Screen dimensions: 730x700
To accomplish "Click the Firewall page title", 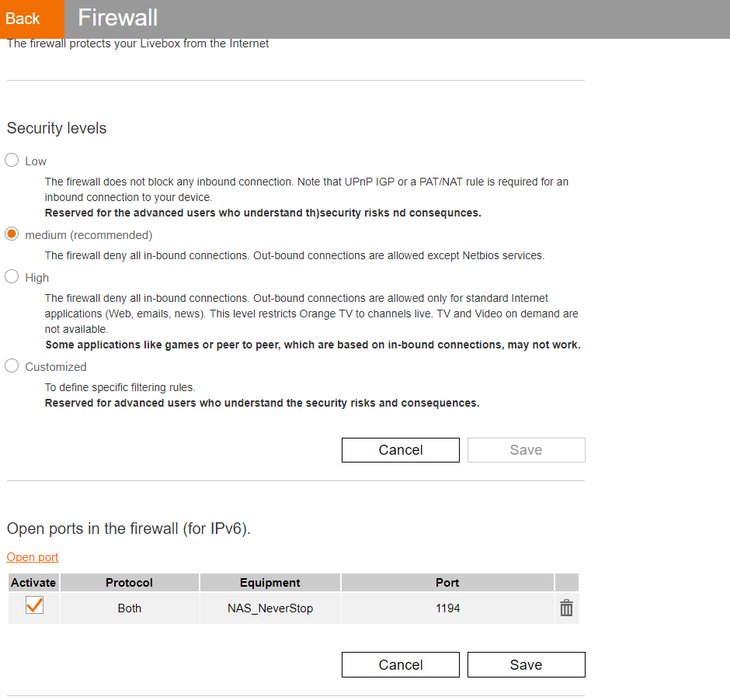I will [x=118, y=18].
